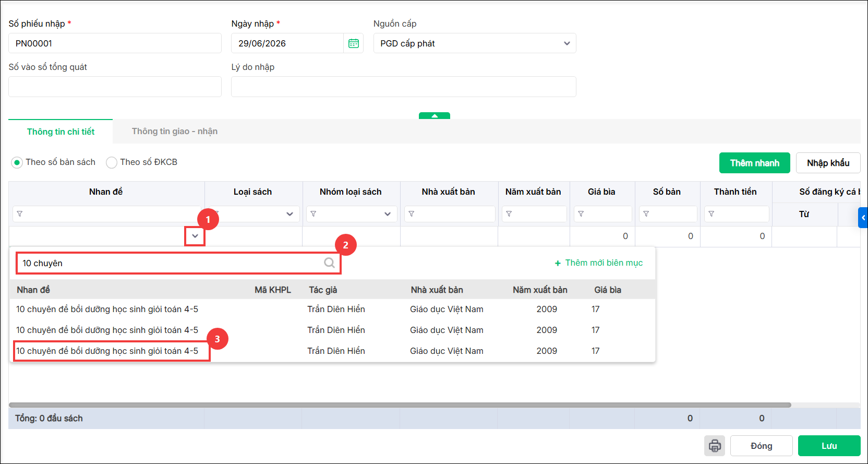Image resolution: width=868 pixels, height=464 pixels.
Task: Switch to Thông tin chi tiết tab
Action: coord(61,132)
